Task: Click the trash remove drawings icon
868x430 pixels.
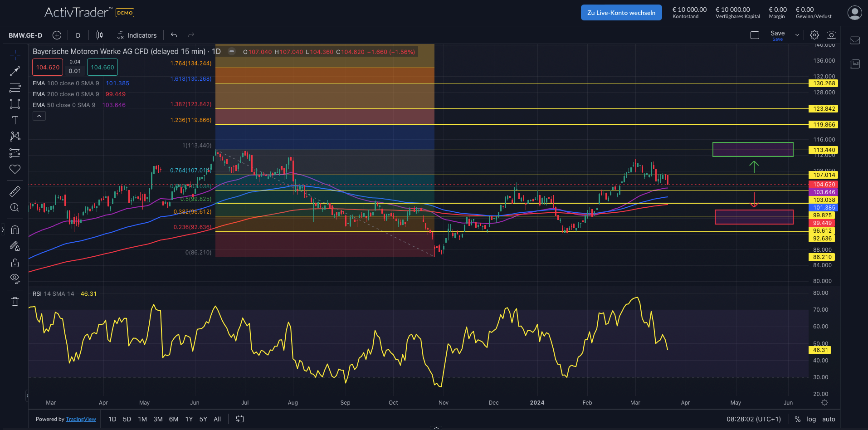Action: click(x=15, y=301)
